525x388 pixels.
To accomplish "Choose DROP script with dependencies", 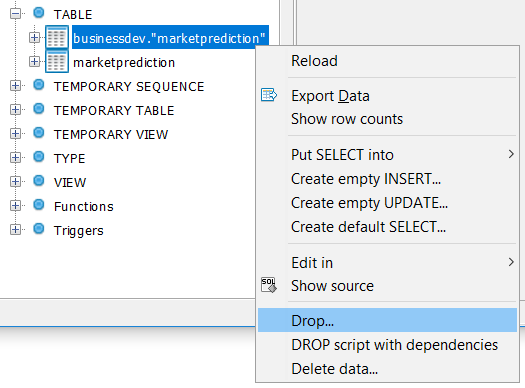I will point(387,345).
